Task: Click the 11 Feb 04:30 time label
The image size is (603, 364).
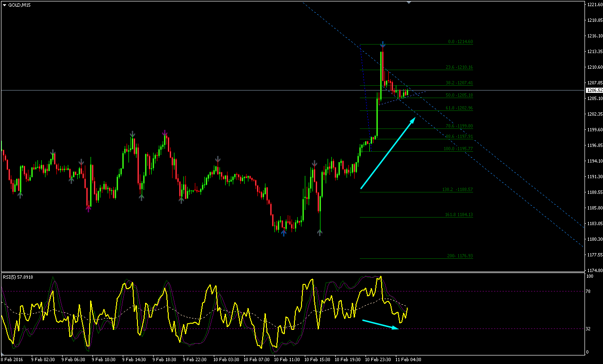Action: tap(408, 359)
